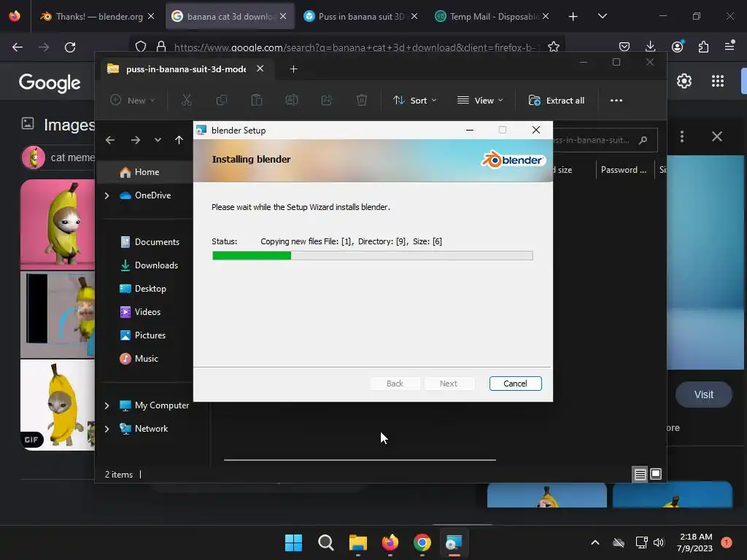Add a new File Explorer tab
Image resolution: width=747 pixels, height=560 pixels.
click(x=293, y=69)
